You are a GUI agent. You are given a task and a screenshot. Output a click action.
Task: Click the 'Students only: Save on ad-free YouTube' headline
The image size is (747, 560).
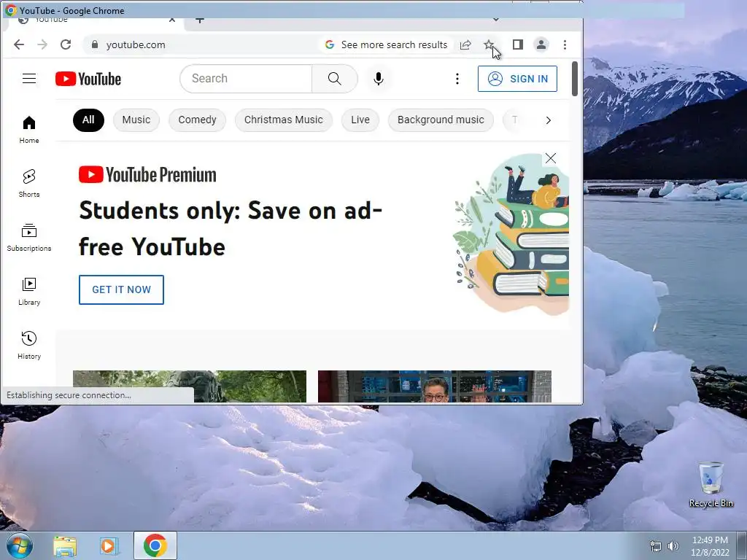231,228
